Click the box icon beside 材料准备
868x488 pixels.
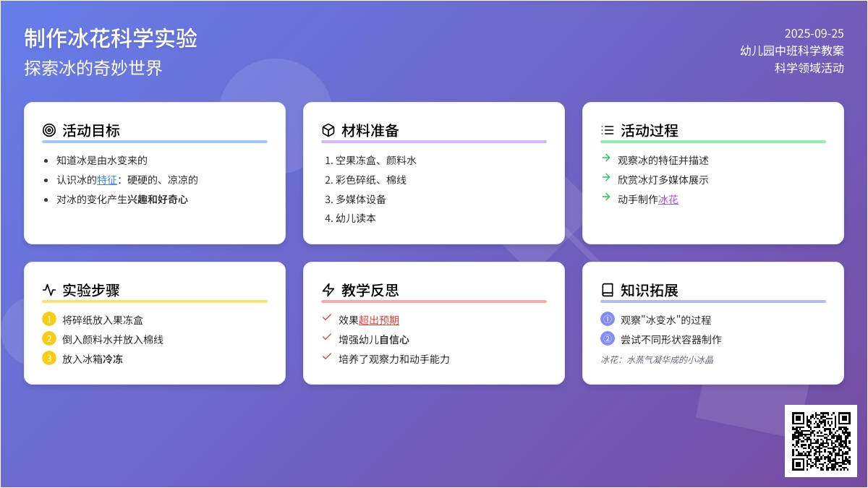328,131
